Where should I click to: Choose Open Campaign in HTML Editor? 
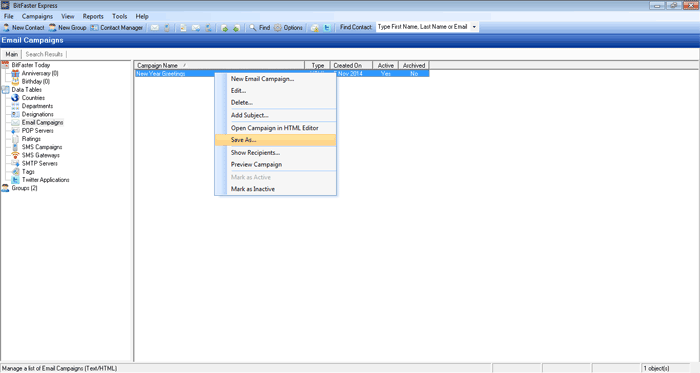click(x=275, y=128)
